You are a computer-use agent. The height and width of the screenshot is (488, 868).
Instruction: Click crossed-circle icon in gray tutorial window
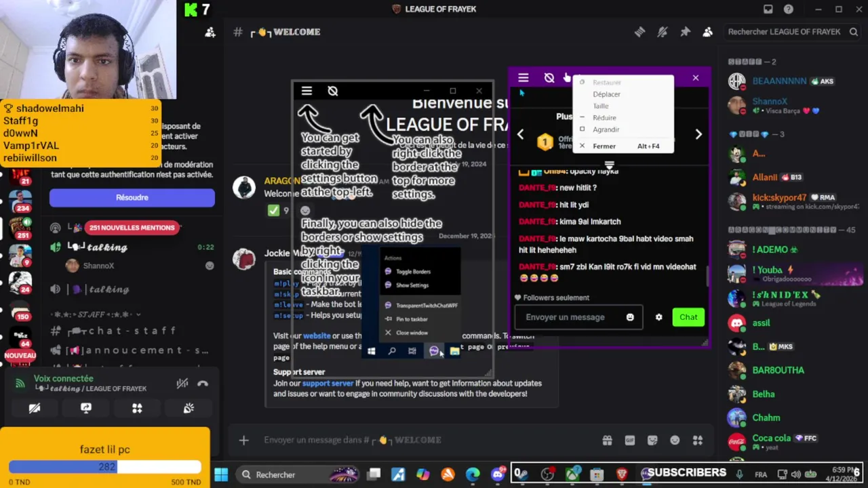pos(333,91)
